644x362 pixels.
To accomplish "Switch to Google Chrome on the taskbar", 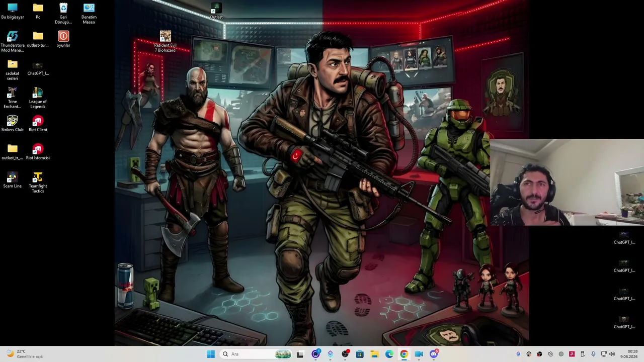I will [404, 354].
